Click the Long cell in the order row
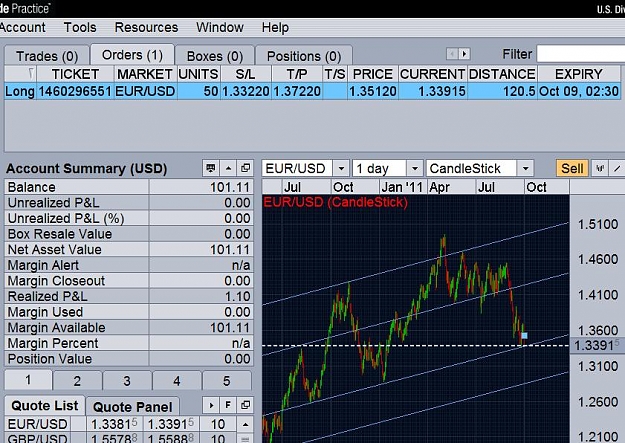Viewport: 625px width, 443px height. (20, 91)
